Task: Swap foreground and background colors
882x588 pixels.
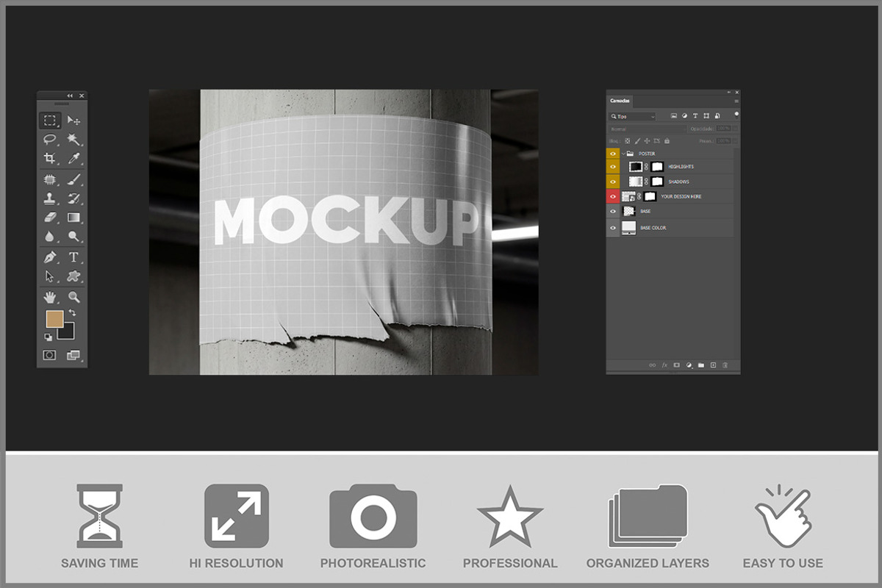Action: [x=72, y=313]
